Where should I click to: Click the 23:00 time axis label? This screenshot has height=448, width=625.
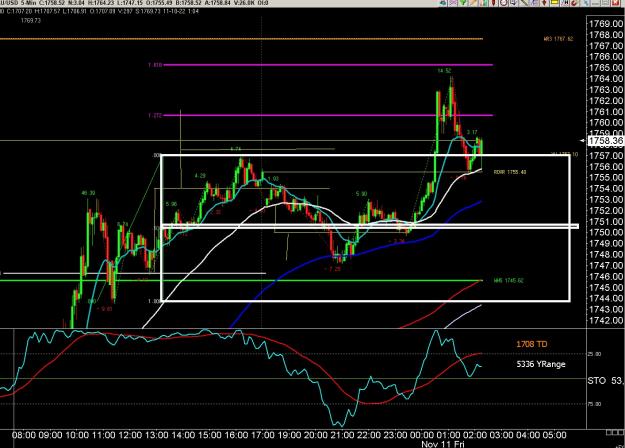(395, 435)
